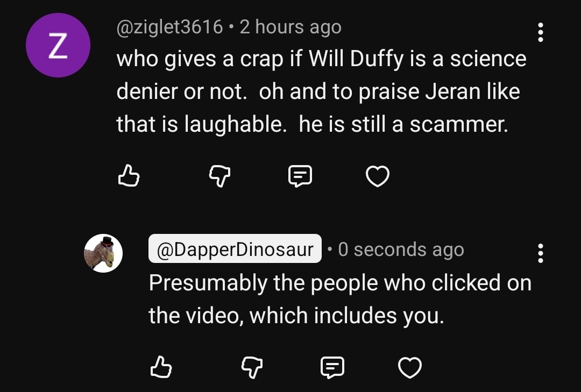Open options menu for DapperDinosaur's reply
This screenshot has height=392, width=581.
pyautogui.click(x=541, y=253)
